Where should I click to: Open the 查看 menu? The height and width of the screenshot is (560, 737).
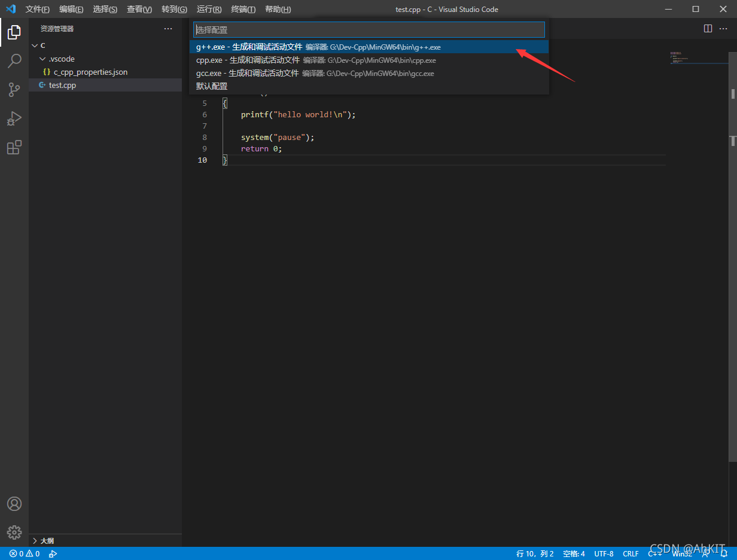pyautogui.click(x=139, y=9)
